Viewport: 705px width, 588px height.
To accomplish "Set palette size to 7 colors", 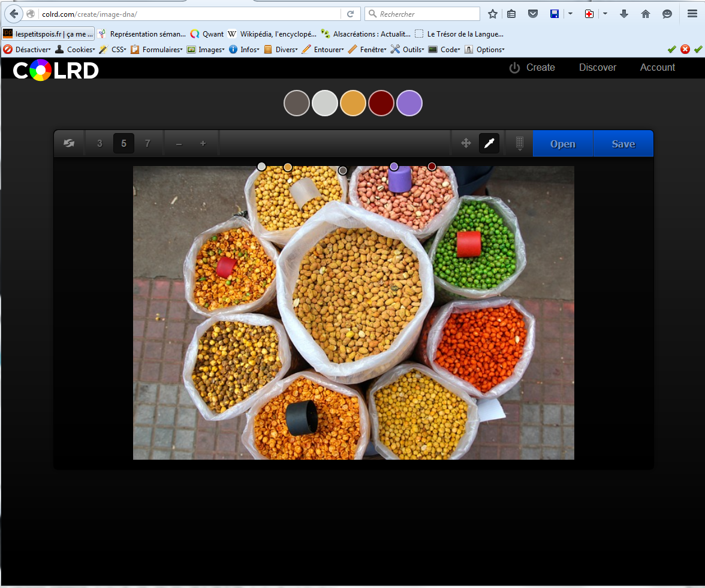I will point(147,143).
